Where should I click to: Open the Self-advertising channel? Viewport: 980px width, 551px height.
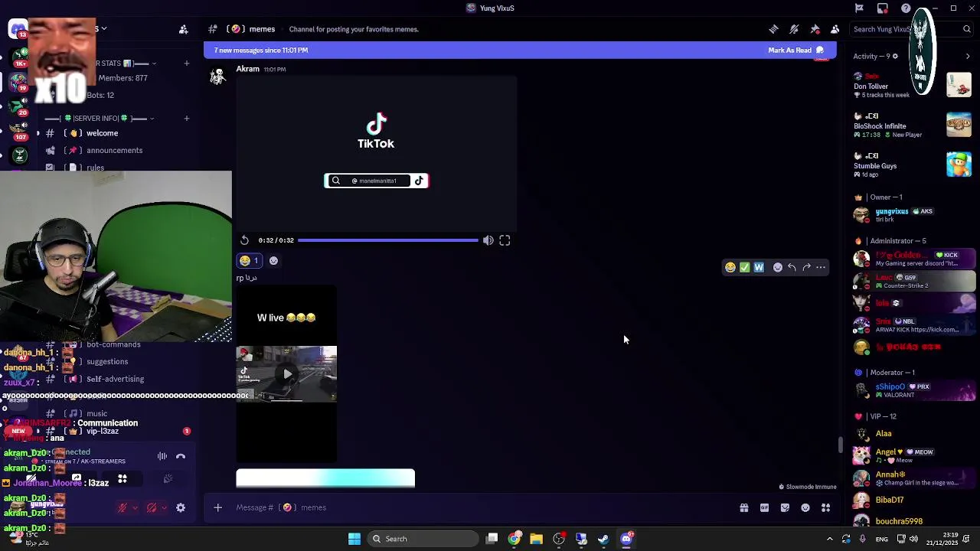click(x=115, y=380)
